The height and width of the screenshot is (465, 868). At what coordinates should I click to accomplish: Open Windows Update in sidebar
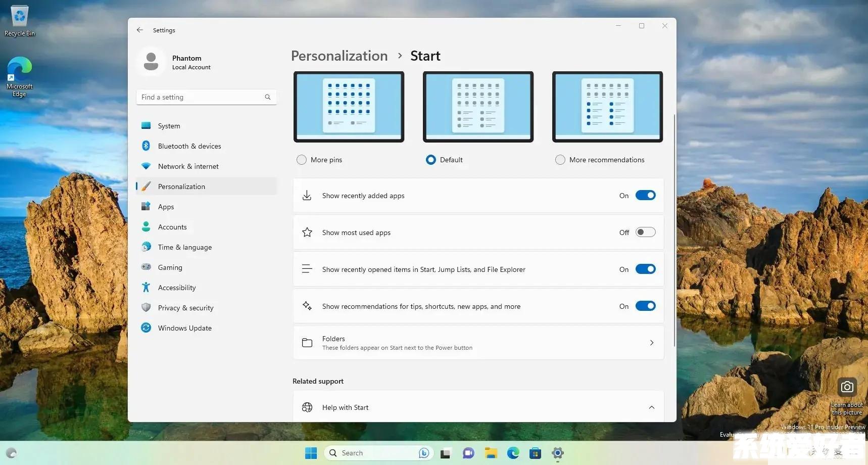tap(184, 328)
